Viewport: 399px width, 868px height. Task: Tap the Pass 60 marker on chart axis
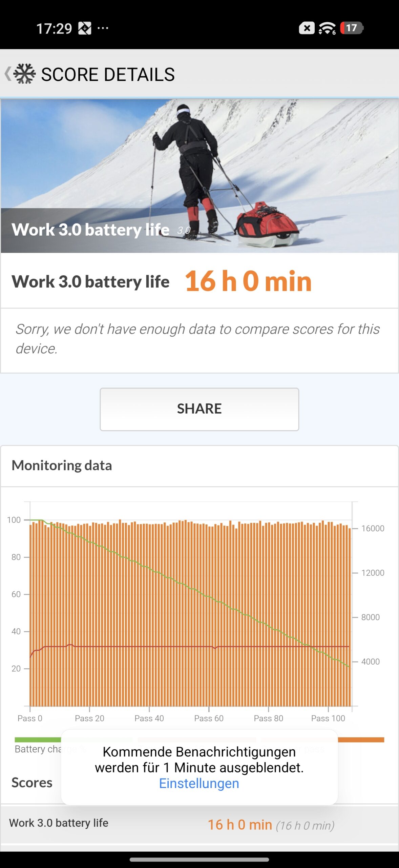pyautogui.click(x=209, y=718)
